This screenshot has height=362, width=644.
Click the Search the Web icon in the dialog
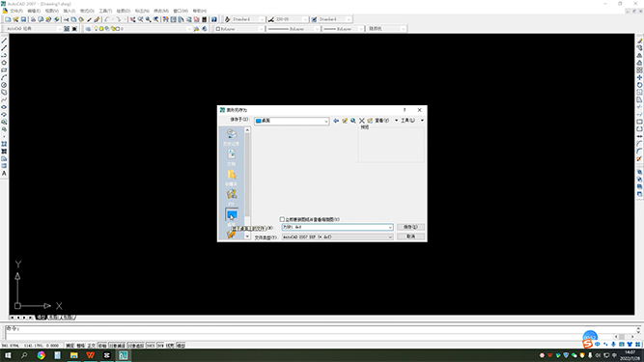pos(353,121)
